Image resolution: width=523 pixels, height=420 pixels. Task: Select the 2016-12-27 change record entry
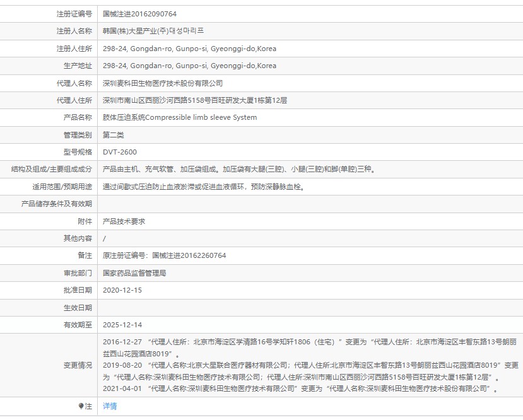pos(310,347)
